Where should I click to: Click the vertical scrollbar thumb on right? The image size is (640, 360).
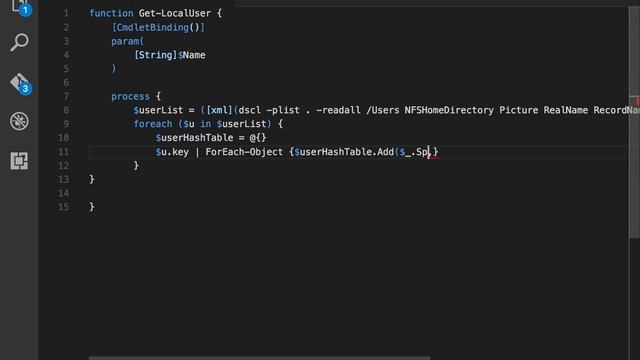click(x=634, y=122)
